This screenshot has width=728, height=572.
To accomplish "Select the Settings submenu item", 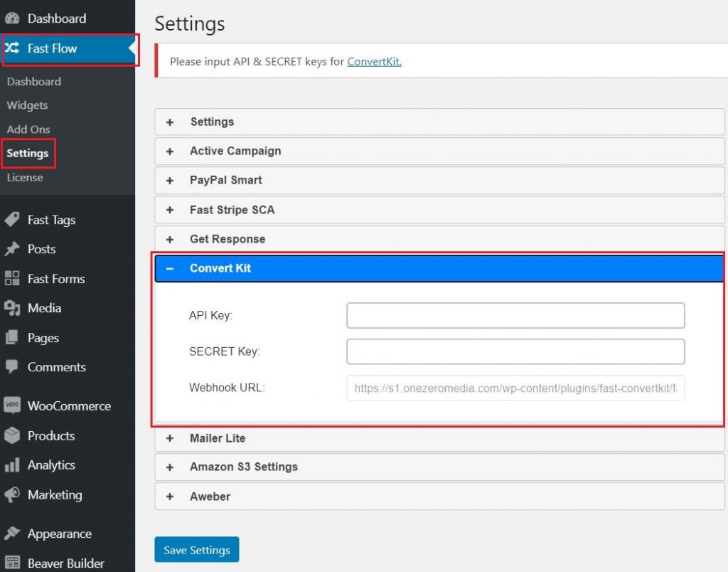I will pos(28,153).
